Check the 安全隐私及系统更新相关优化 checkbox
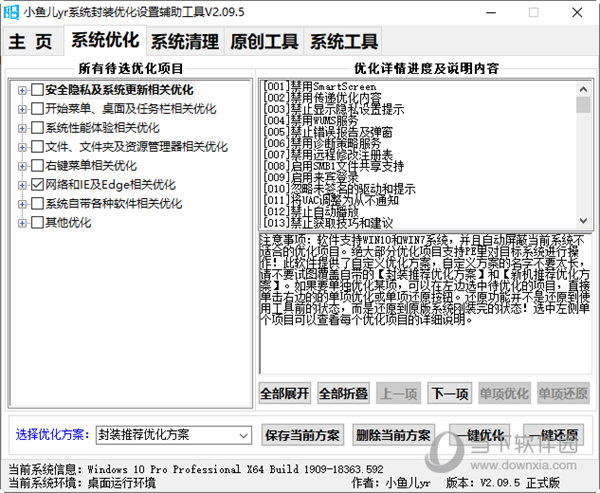This screenshot has height=493, width=600. coord(37,90)
